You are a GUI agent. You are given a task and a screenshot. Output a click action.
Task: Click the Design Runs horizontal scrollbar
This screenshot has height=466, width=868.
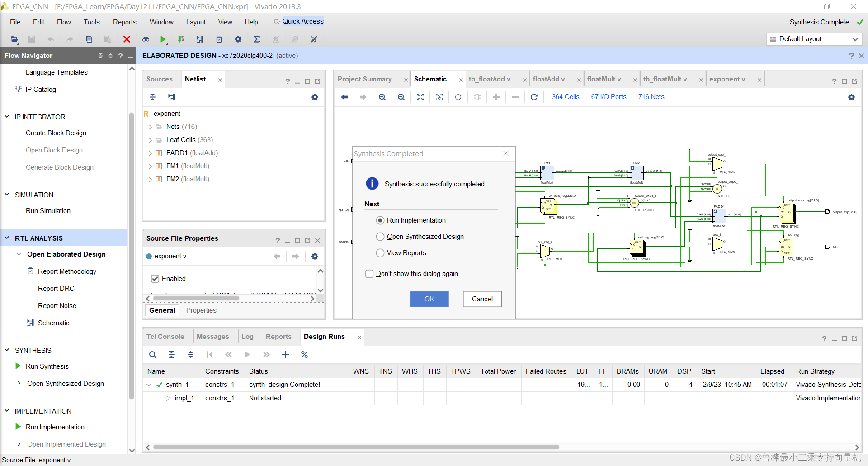click(356, 447)
